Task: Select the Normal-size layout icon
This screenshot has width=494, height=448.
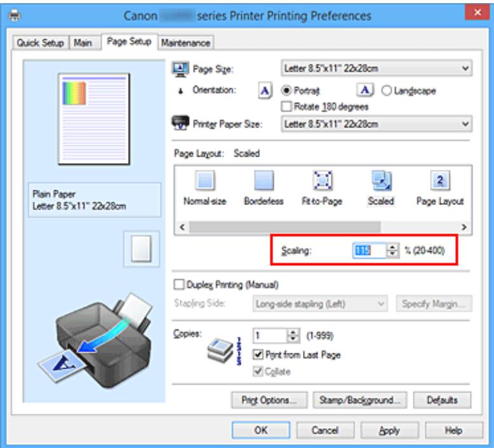Action: 205,180
